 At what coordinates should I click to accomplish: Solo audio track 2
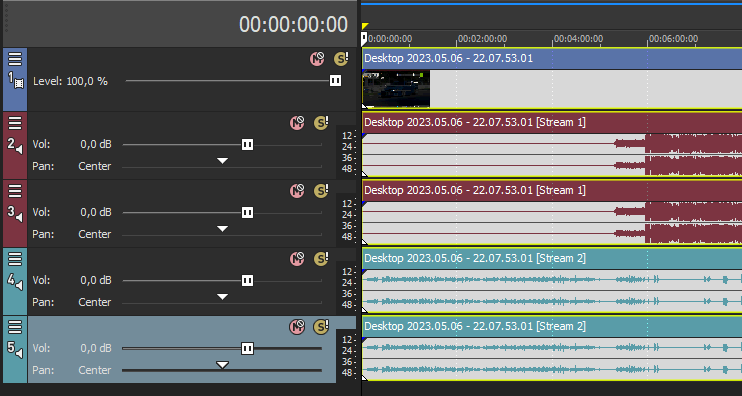[x=321, y=123]
